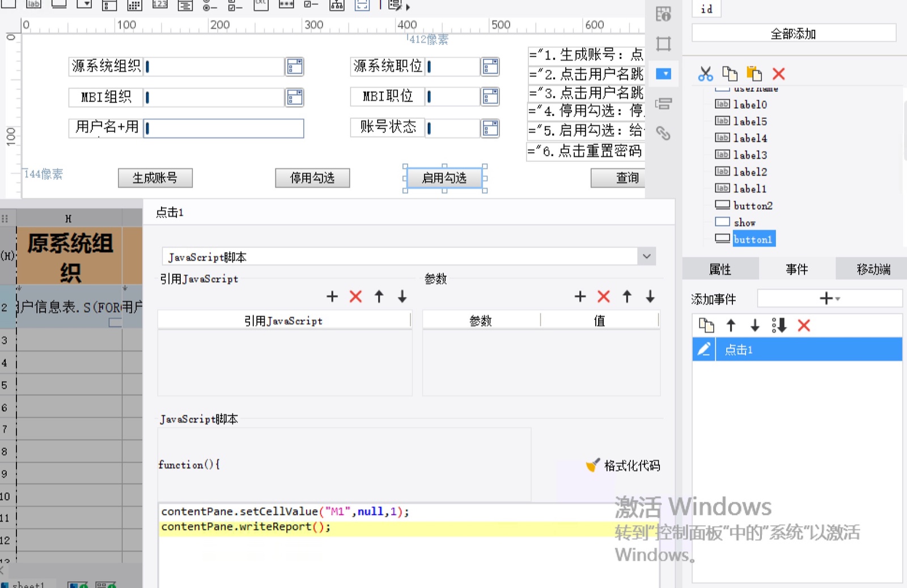Open the cell attributes panel icon
The height and width of the screenshot is (588, 907).
click(x=663, y=14)
